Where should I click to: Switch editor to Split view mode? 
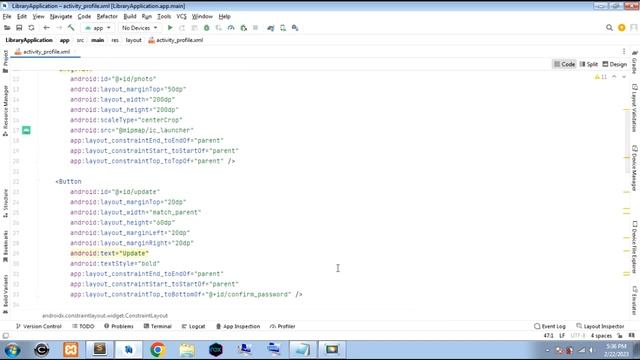click(x=589, y=64)
